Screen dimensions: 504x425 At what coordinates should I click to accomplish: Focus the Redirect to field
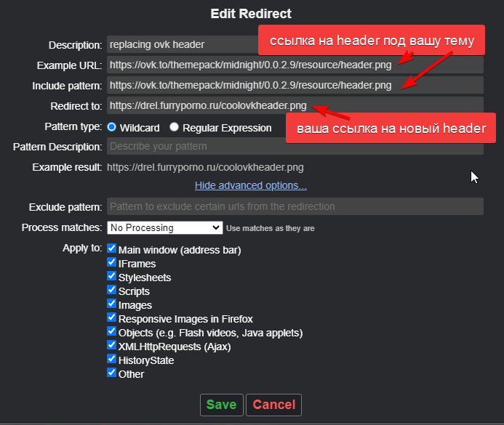(196, 105)
